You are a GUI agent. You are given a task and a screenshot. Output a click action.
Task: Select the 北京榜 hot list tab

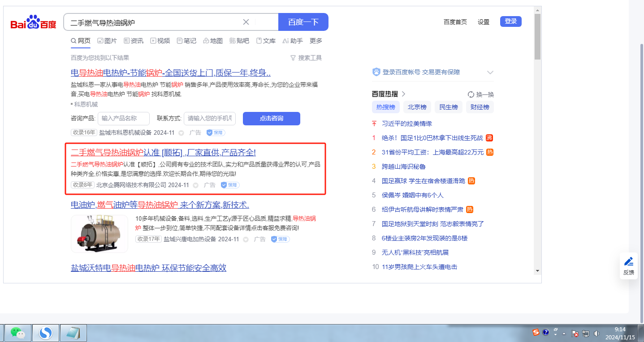click(x=417, y=107)
